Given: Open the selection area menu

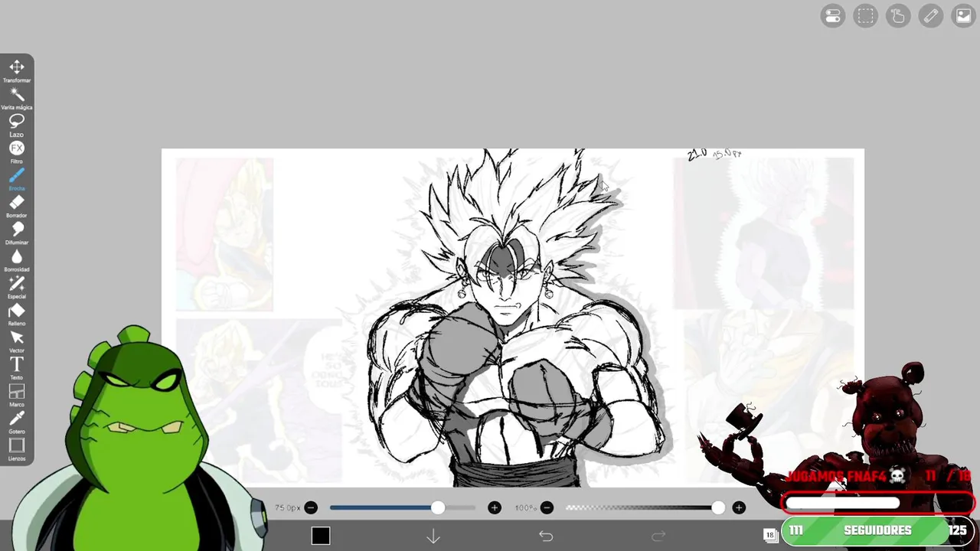Looking at the screenshot, I should [x=866, y=16].
